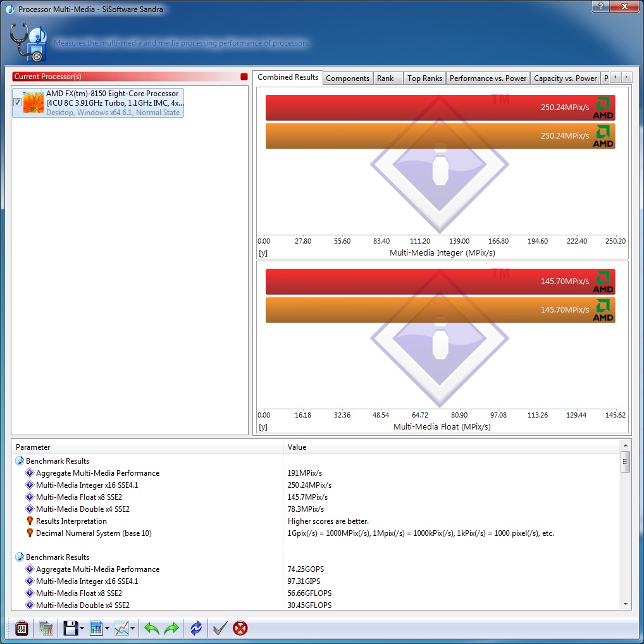Click the greyed-out stacked charts toolbar icon
This screenshot has width=644, height=644.
pyautogui.click(x=46, y=628)
